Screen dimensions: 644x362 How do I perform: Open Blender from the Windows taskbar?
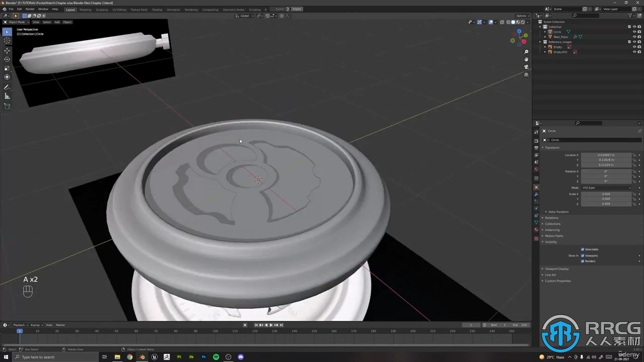(142, 357)
